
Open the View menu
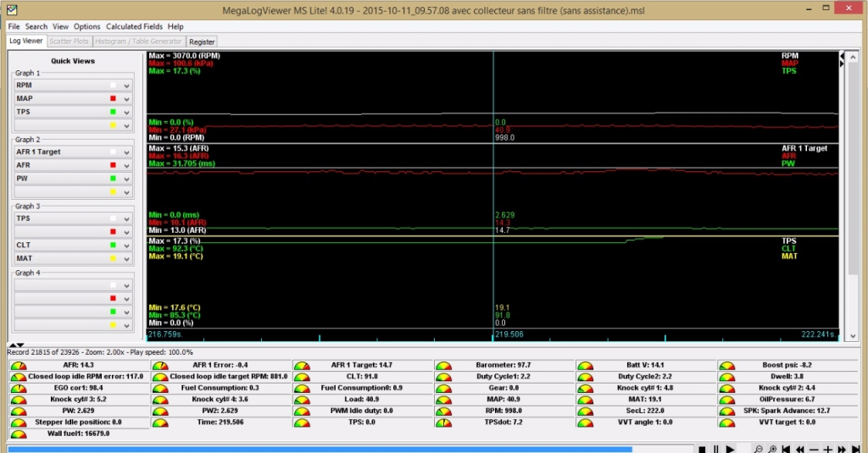click(60, 26)
